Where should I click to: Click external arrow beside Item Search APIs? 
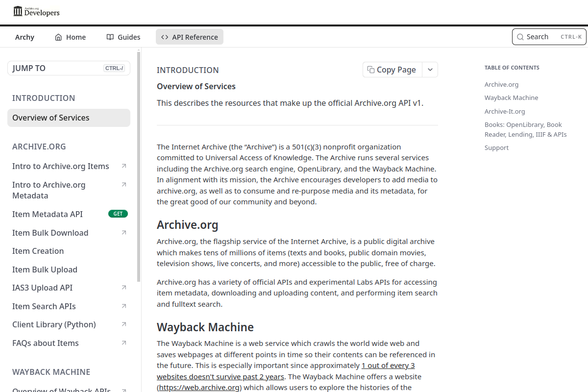pyautogui.click(x=124, y=306)
